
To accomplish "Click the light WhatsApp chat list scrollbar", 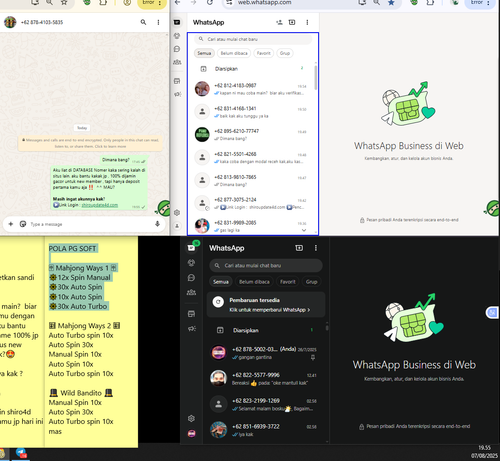I will [315, 78].
